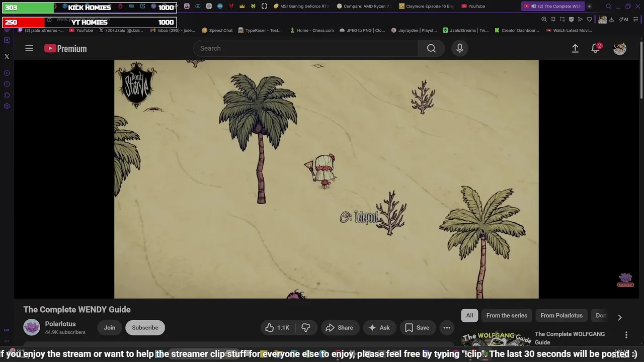The image size is (644, 362).
Task: Open the YouTube create/upload icon
Action: coord(575,48)
